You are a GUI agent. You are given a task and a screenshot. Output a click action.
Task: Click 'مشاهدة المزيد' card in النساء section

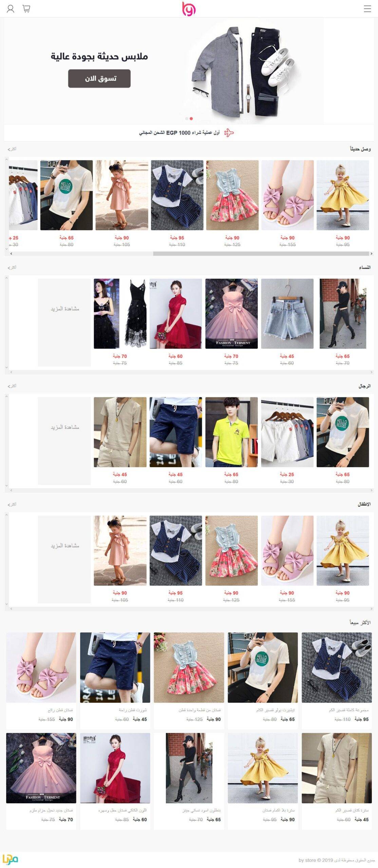[x=64, y=322]
